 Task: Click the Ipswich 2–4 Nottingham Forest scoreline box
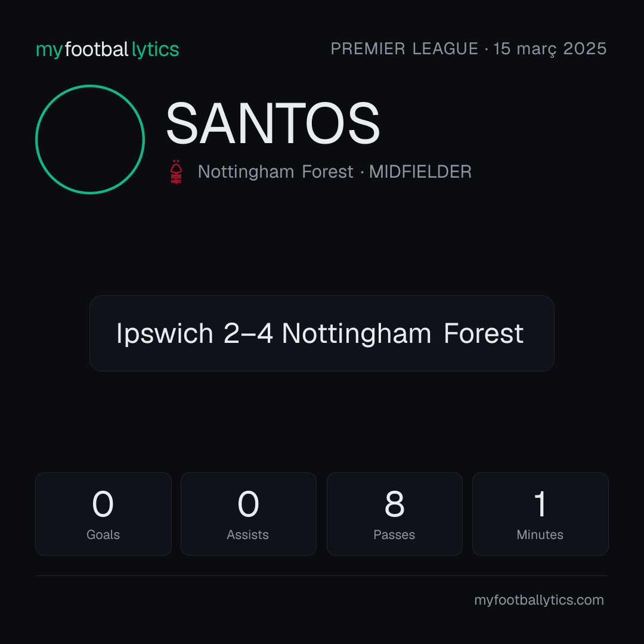coord(321,333)
